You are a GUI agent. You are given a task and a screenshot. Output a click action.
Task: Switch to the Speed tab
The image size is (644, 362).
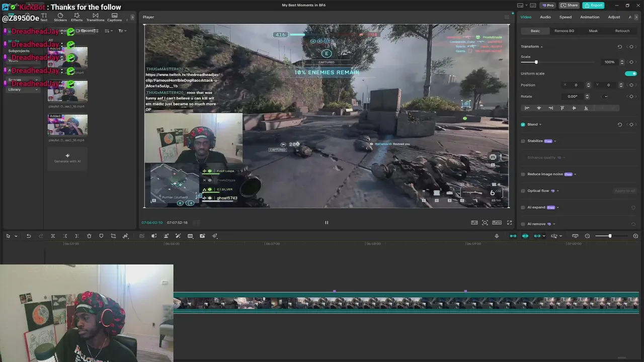pos(566,17)
